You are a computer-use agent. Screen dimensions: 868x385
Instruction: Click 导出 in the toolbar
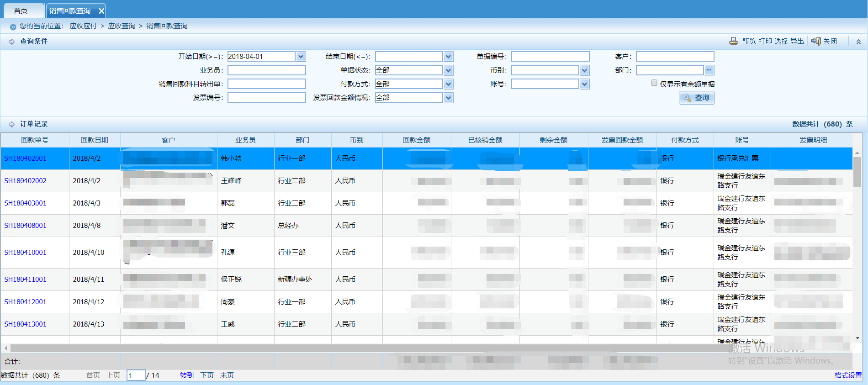tap(797, 41)
